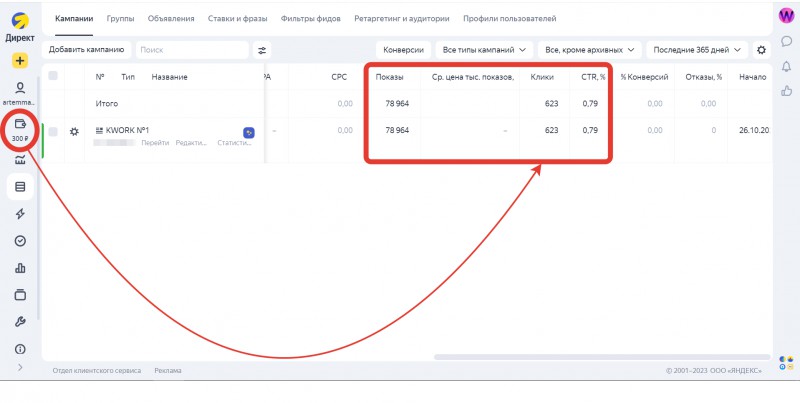Switch to the Ретаргетинг и аудитории tab
Screen dimensions: 800x403
coord(402,18)
